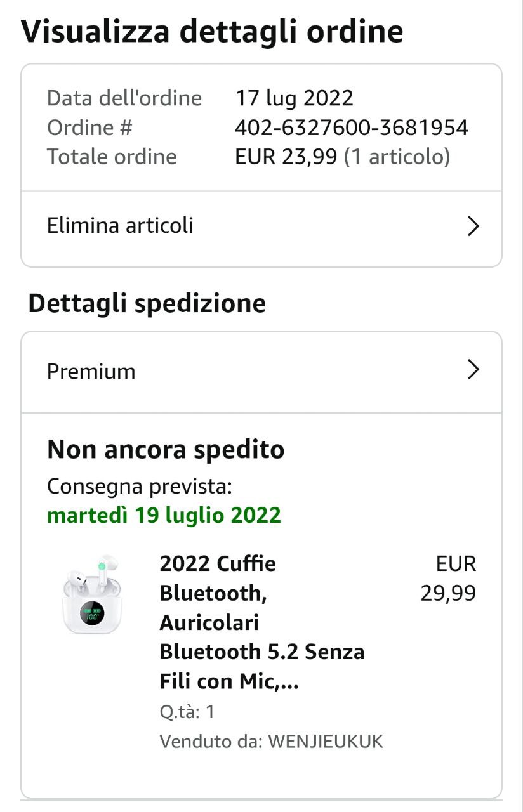Click the order date 17 lug 2022
Viewport: 523px width, 812px height.
294,98
